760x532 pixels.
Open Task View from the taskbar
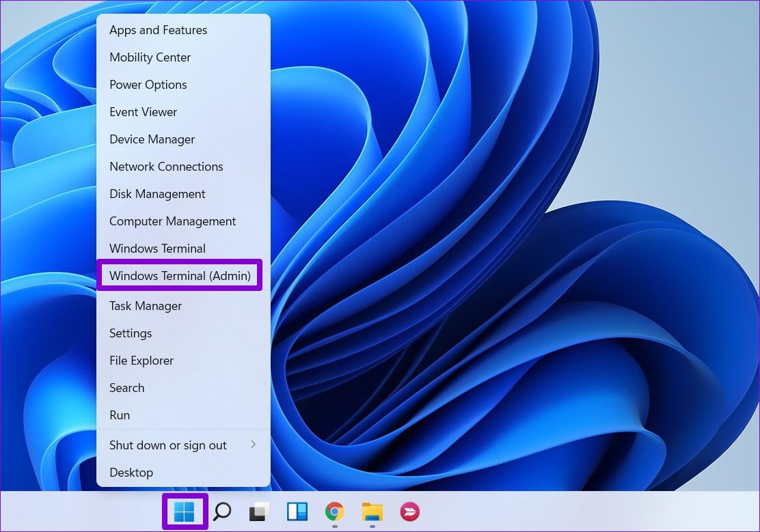pos(259,512)
